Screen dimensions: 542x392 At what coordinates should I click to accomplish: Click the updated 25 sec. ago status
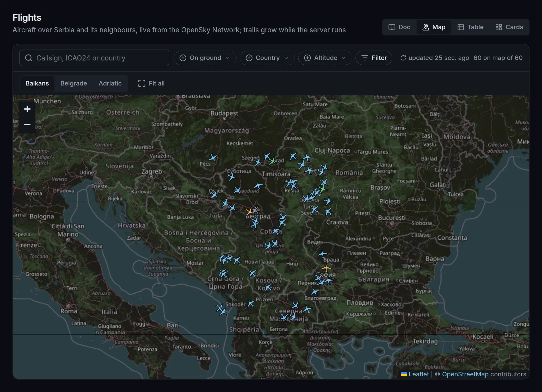439,58
